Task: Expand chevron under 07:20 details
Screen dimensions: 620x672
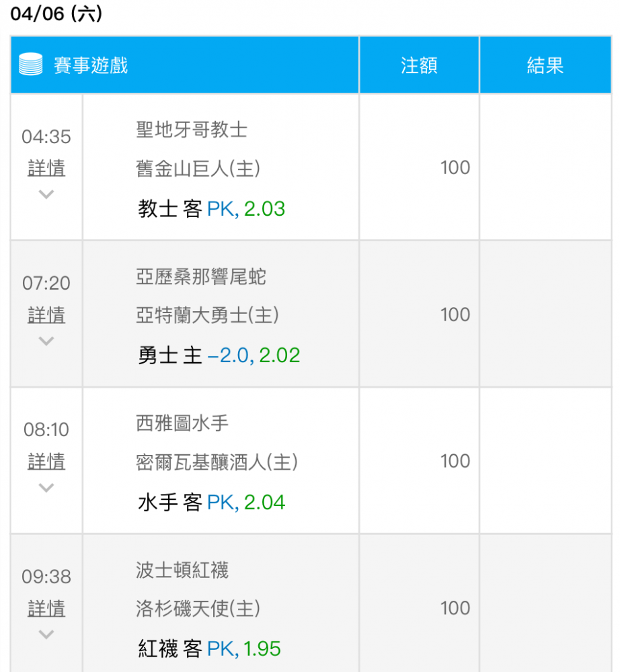Action: [x=46, y=341]
